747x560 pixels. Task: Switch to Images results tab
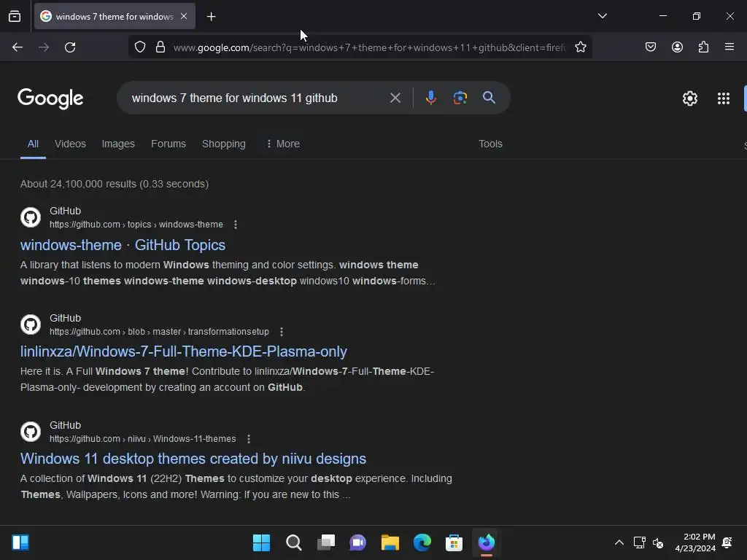(x=118, y=144)
